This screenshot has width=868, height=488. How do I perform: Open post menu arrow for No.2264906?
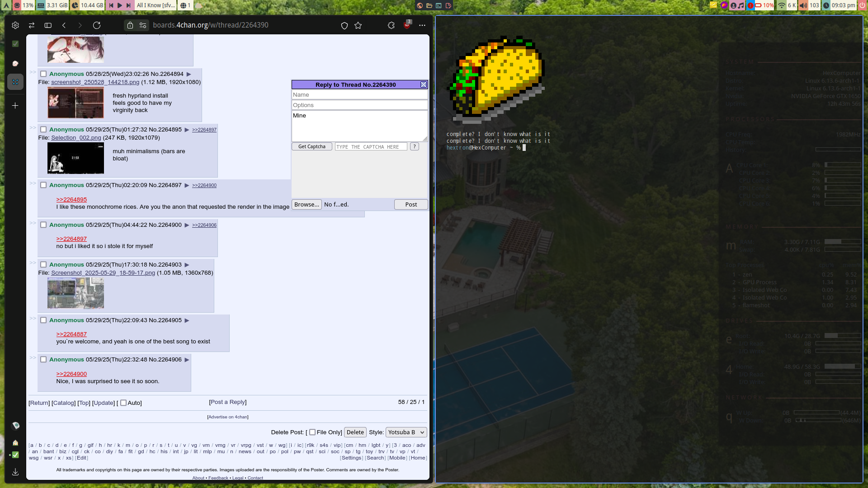187,360
